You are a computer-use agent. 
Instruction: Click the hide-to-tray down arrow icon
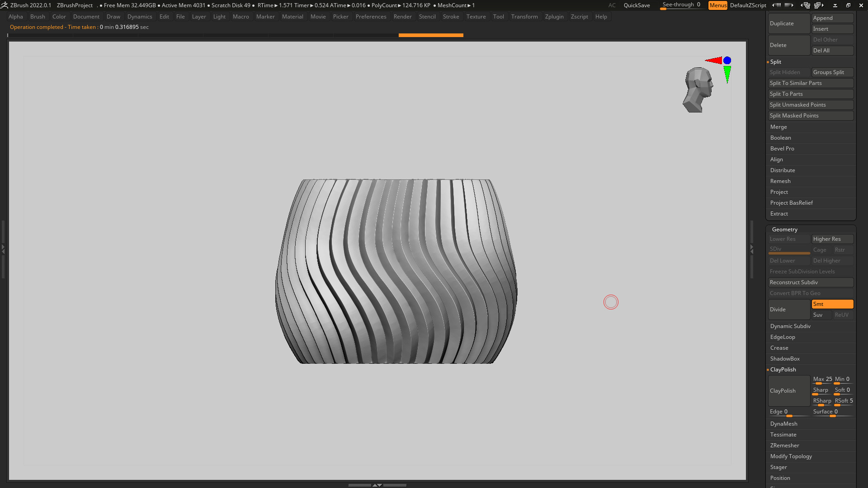pos(835,5)
